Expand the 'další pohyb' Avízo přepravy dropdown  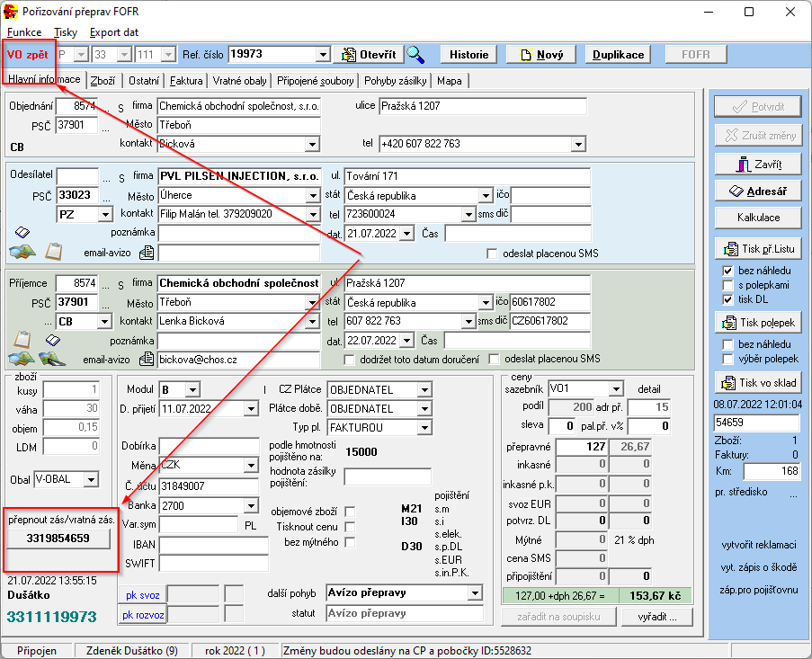tap(474, 593)
